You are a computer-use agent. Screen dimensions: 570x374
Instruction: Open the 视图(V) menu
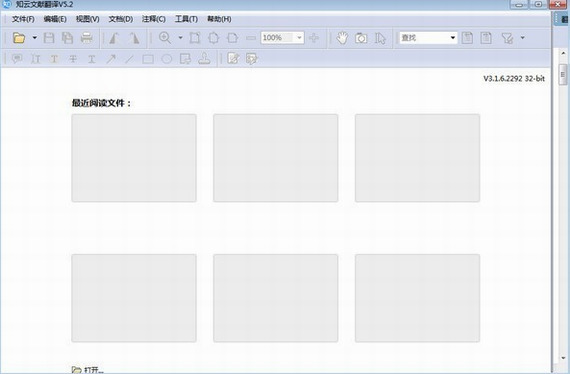(88, 19)
